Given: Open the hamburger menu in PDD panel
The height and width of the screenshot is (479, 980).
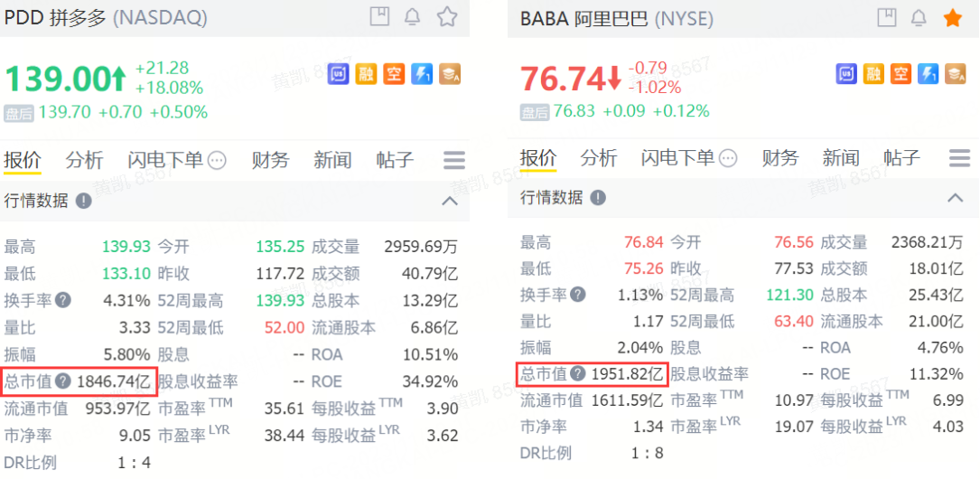Looking at the screenshot, I should click(x=454, y=160).
